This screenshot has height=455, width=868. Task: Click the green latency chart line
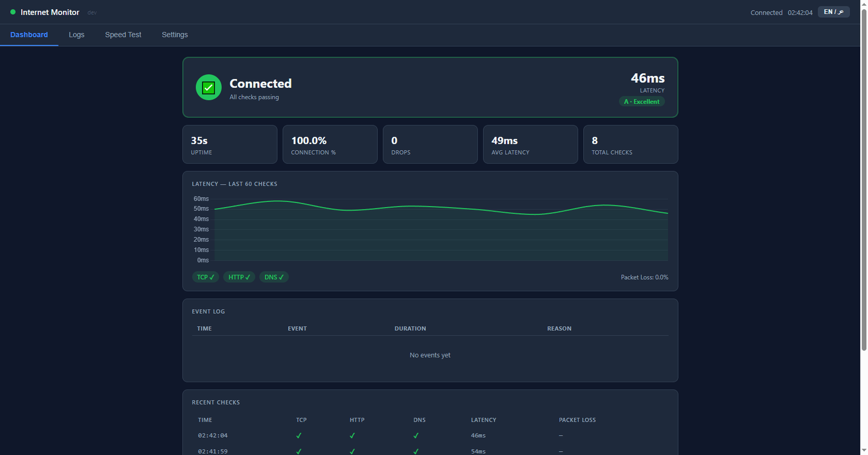[441, 208]
